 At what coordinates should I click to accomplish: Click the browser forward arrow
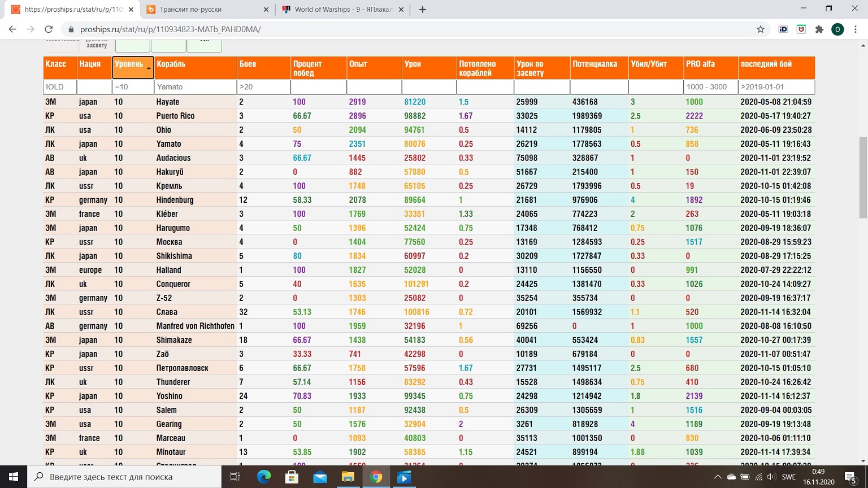(31, 29)
